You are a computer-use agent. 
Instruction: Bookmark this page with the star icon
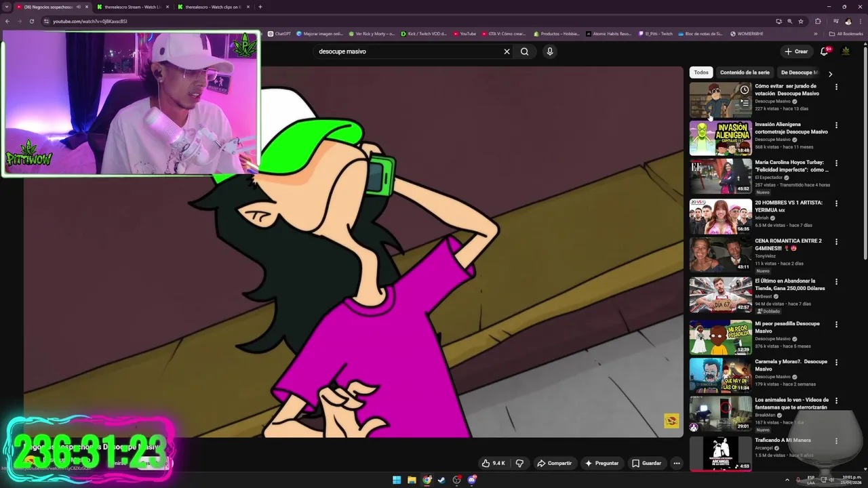(801, 21)
